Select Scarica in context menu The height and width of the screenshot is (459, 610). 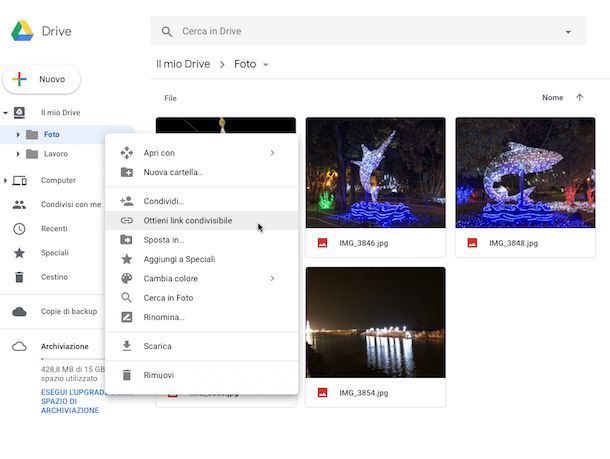157,346
